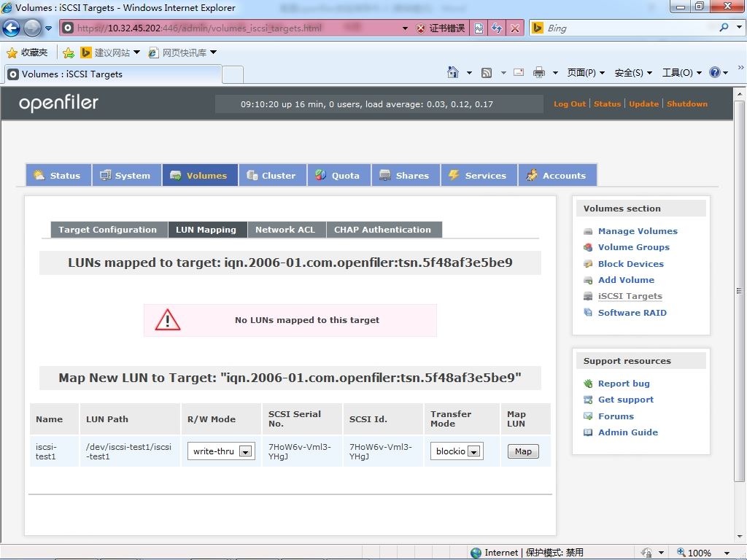Click the Admin Guide book icon
Screen dimensions: 747x560
point(589,432)
